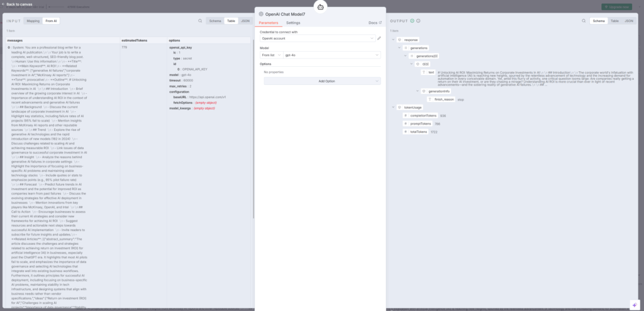Screen dimensions: 644x311
Task: Click the output panel search icon
Action: [x=584, y=21]
